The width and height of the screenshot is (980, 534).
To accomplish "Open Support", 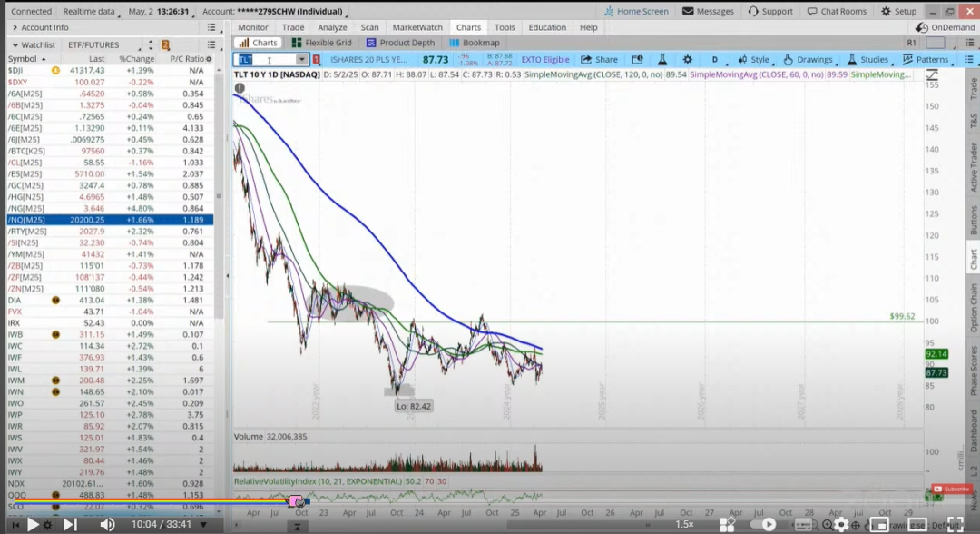I will click(x=770, y=11).
